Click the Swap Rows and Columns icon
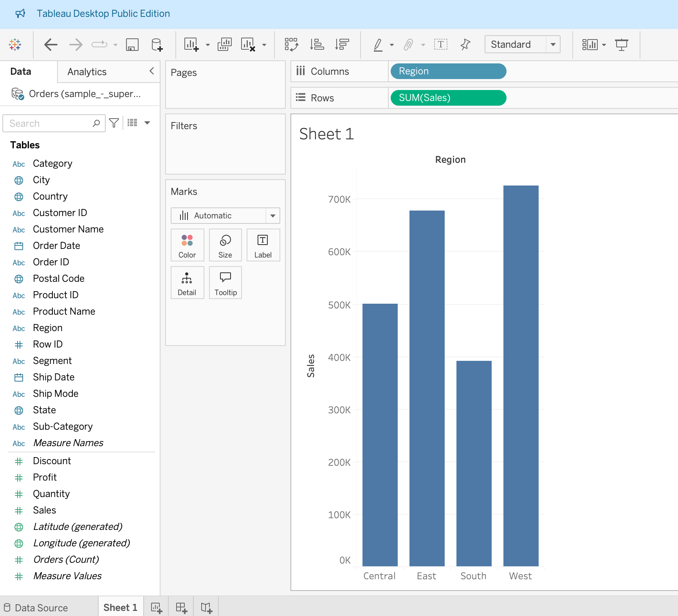This screenshot has height=616, width=678. click(291, 45)
